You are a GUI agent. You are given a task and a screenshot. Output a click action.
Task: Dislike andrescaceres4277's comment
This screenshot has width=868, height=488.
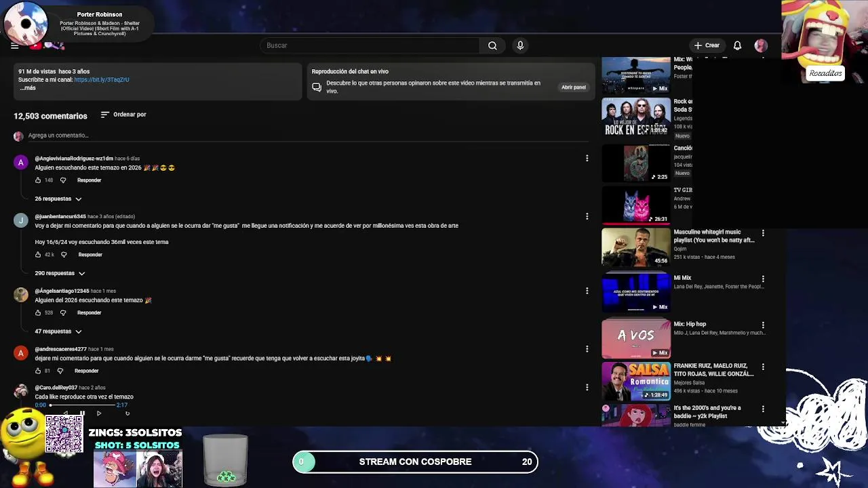[60, 371]
